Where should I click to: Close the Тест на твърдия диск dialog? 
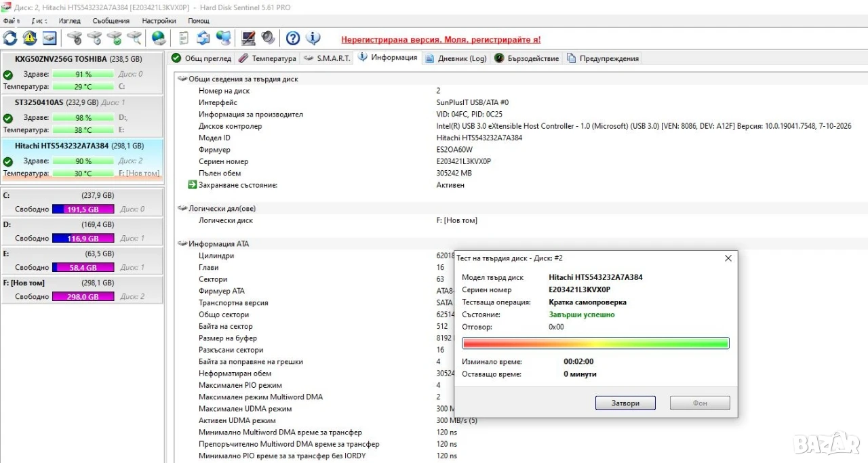coord(728,258)
